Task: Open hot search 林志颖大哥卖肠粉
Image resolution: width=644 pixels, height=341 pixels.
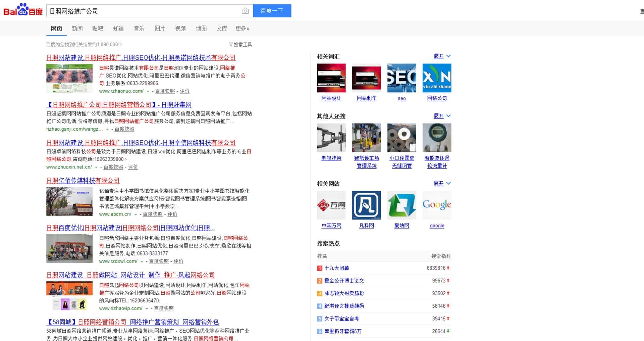Action: coord(344,293)
